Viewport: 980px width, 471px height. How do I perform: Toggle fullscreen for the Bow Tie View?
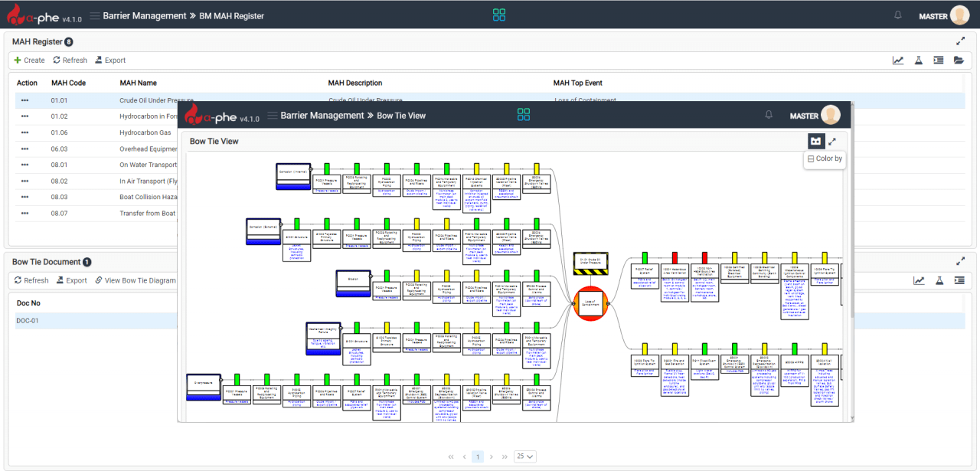(x=831, y=141)
